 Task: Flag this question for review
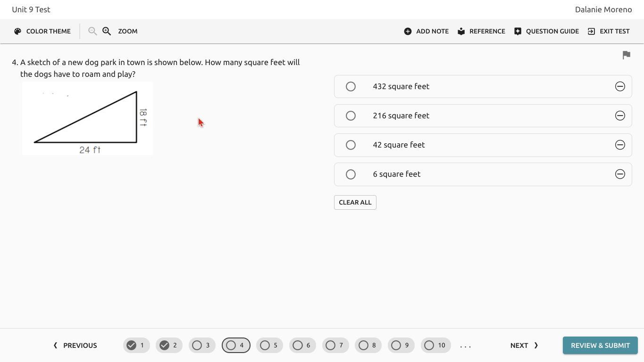pyautogui.click(x=627, y=55)
